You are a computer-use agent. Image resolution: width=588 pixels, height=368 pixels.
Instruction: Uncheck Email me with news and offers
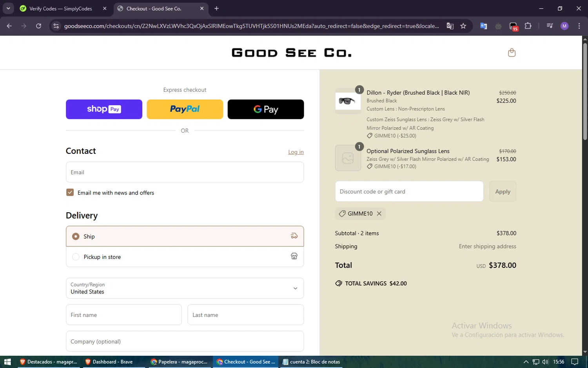point(70,193)
